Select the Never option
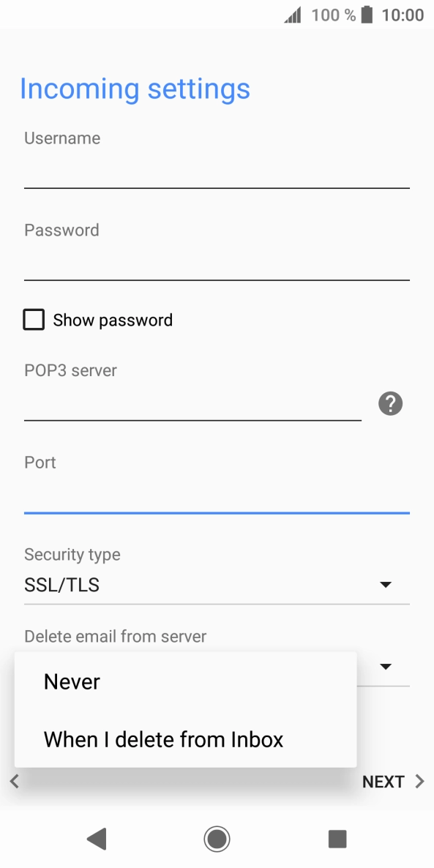The image size is (434, 868). [72, 681]
